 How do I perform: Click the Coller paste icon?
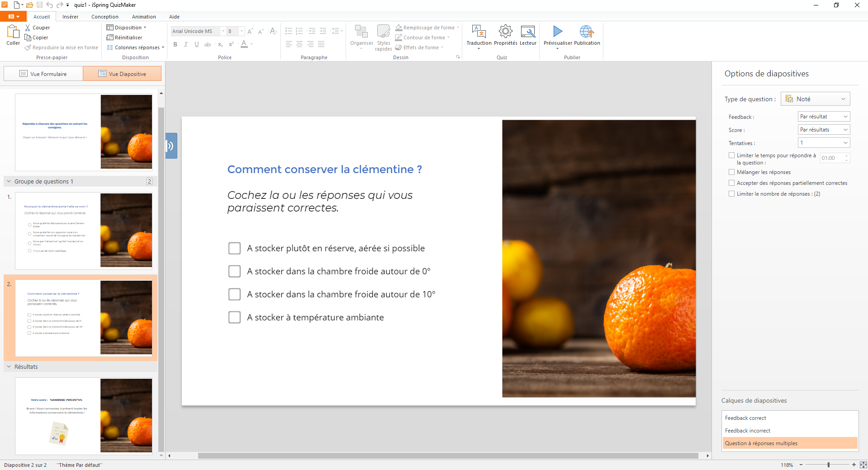coord(13,32)
